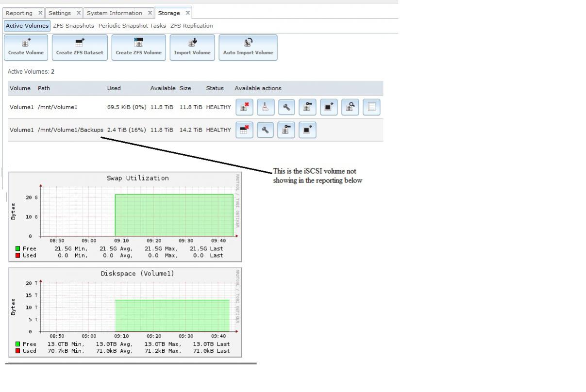
Task: Switch to the Reporting tab
Action: point(19,13)
